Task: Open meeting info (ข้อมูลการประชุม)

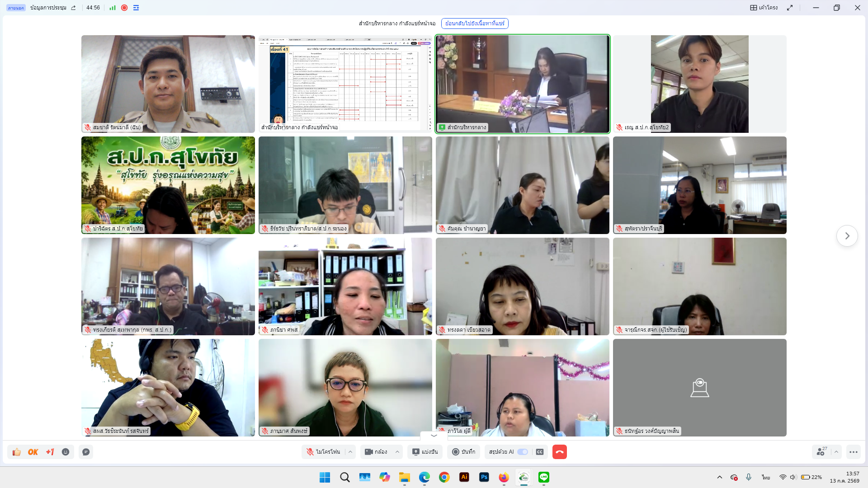Action: coord(48,8)
